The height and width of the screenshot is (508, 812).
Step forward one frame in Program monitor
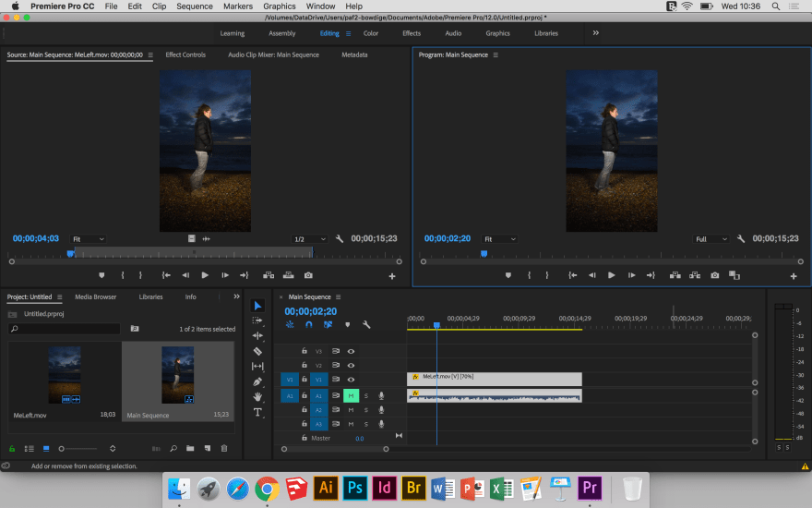coord(631,275)
